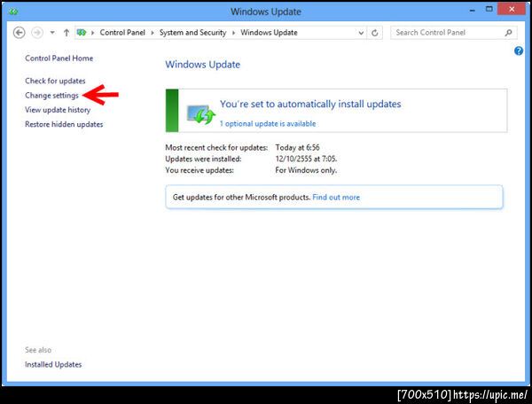Screen dimensions: 532x404
Task: Open View update history
Action: [58, 110]
